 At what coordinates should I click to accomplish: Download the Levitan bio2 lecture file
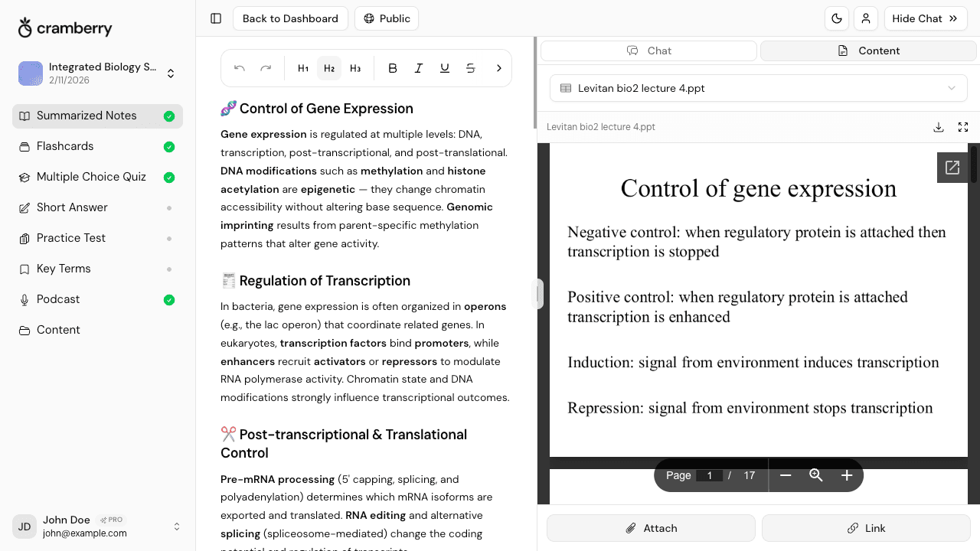(x=939, y=127)
